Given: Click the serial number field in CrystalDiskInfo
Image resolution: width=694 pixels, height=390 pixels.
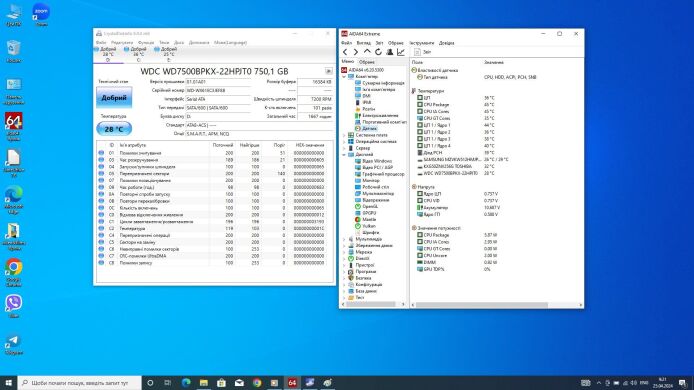Looking at the screenshot, I should tap(218, 90).
